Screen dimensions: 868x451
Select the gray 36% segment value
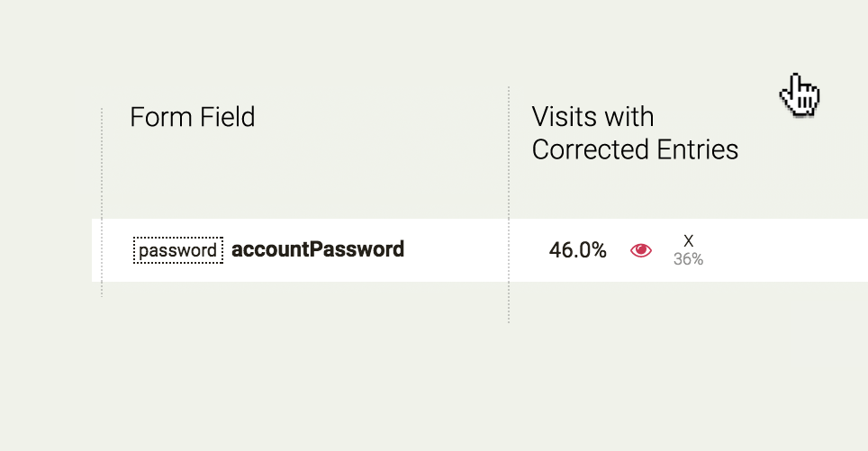pos(688,259)
